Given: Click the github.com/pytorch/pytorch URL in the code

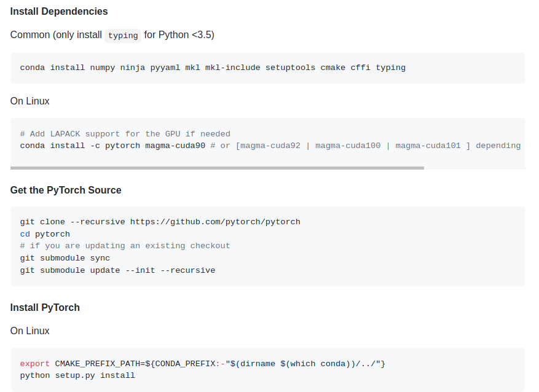Looking at the screenshot, I should pyautogui.click(x=215, y=221).
